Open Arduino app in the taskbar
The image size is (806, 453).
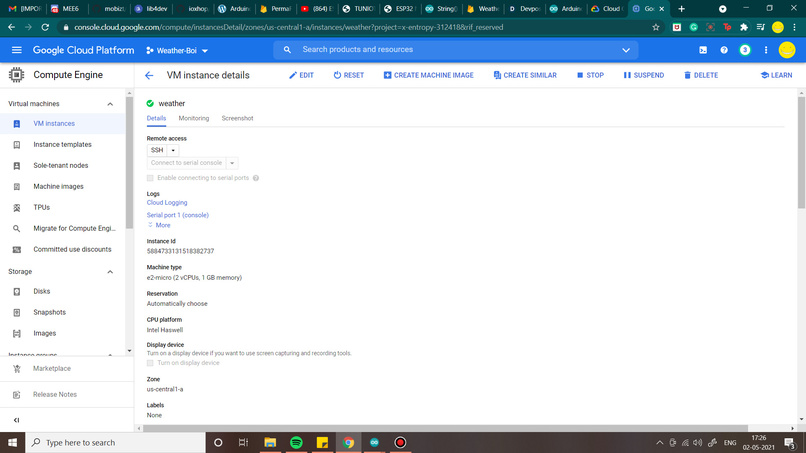coord(374,442)
